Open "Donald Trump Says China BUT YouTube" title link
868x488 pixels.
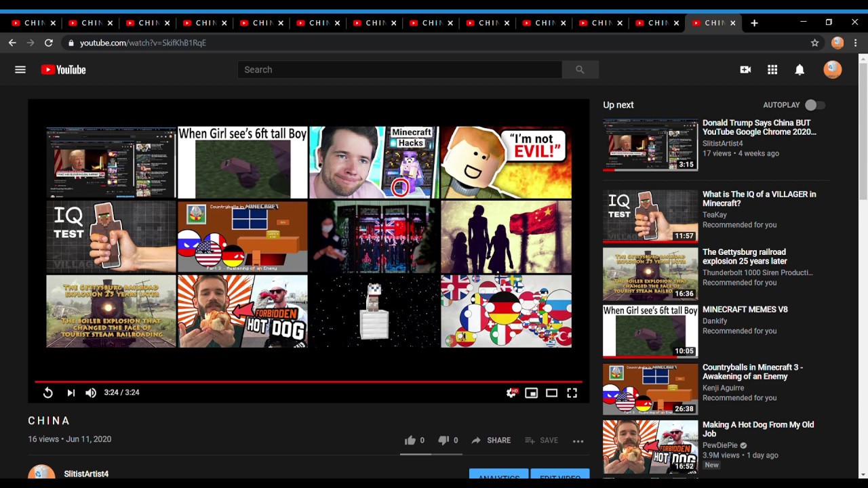coord(759,127)
